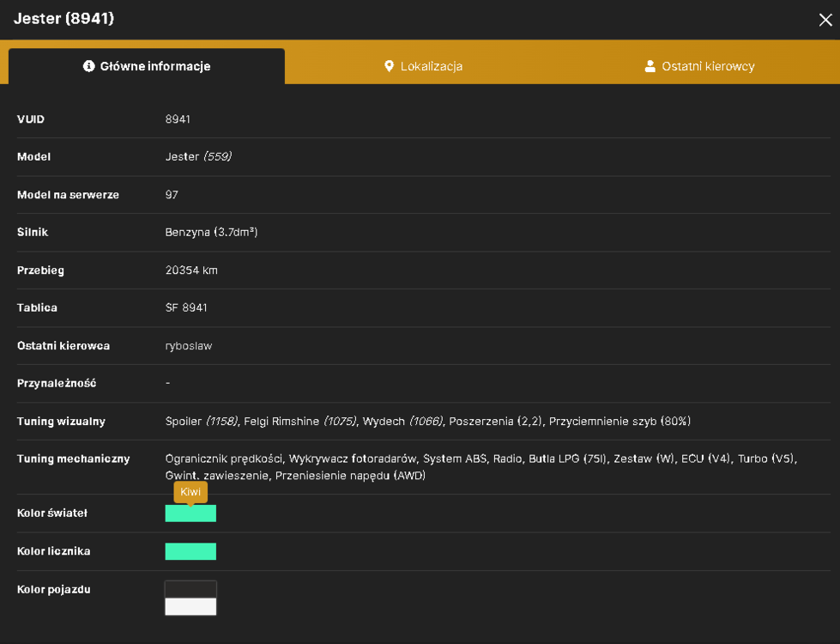Screen dimensions: 840x644
Task: Click the Jester (559) model value
Action: (x=198, y=156)
